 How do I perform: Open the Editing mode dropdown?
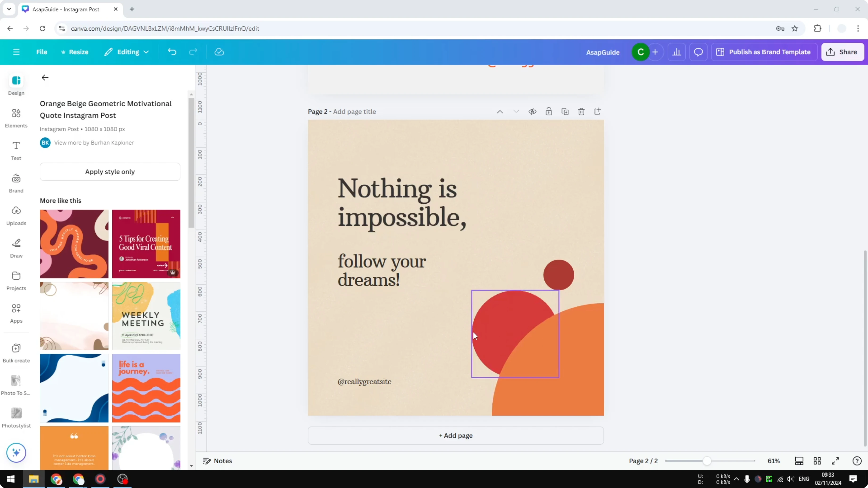tap(126, 52)
